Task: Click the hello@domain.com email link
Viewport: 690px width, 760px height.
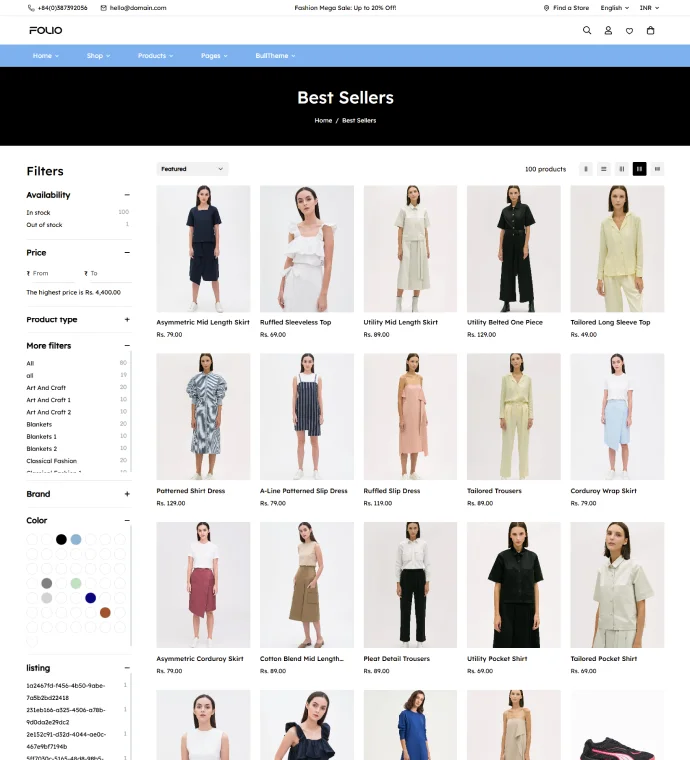Action: pyautogui.click(x=138, y=8)
